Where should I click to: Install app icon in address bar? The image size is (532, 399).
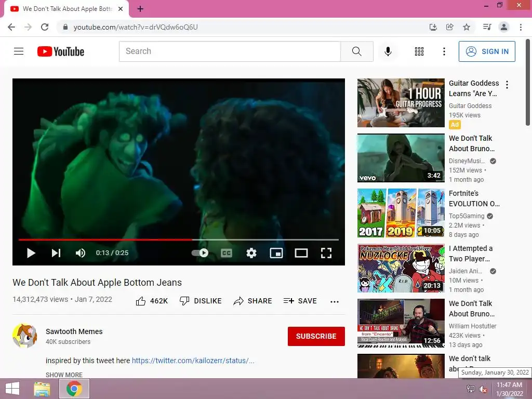tap(433, 27)
